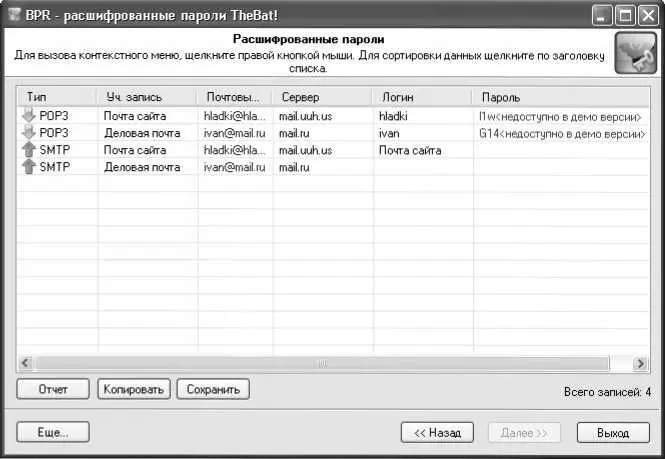The image size is (665, 459).
Task: Sort list by the Уч. запись column header
Action: (x=147, y=97)
